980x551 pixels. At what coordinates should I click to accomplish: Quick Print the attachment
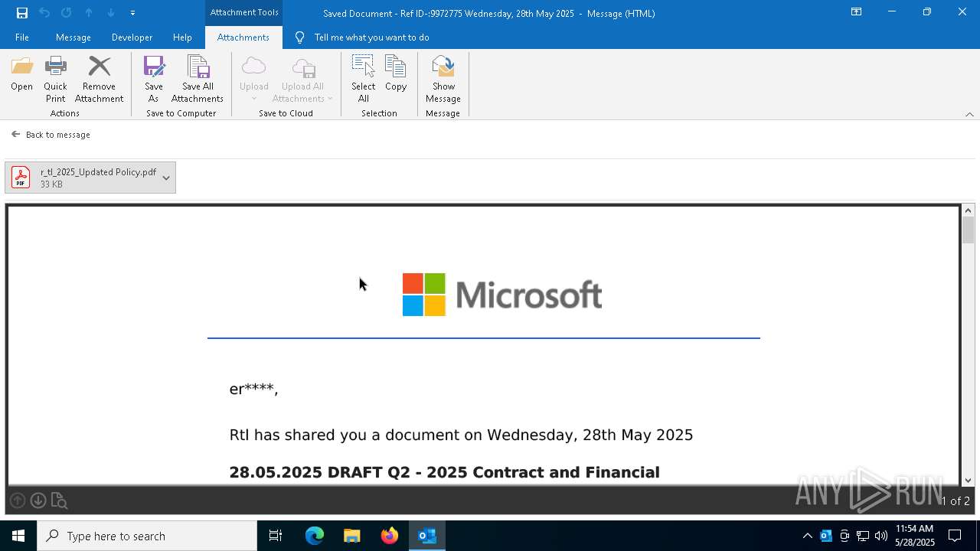(55, 80)
